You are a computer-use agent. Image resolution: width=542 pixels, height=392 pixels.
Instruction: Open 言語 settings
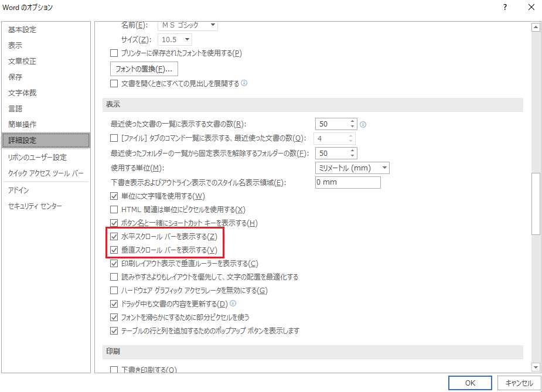point(46,109)
